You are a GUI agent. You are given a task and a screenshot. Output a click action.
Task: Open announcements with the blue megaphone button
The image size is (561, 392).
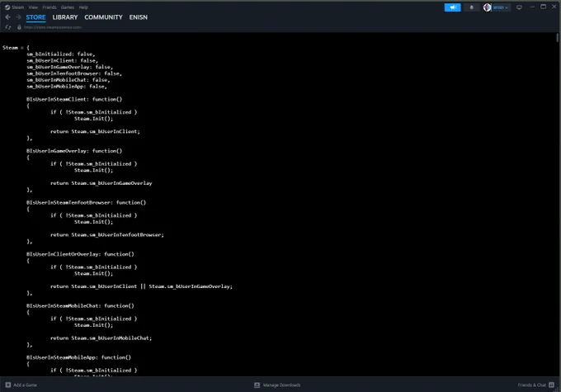pos(453,7)
